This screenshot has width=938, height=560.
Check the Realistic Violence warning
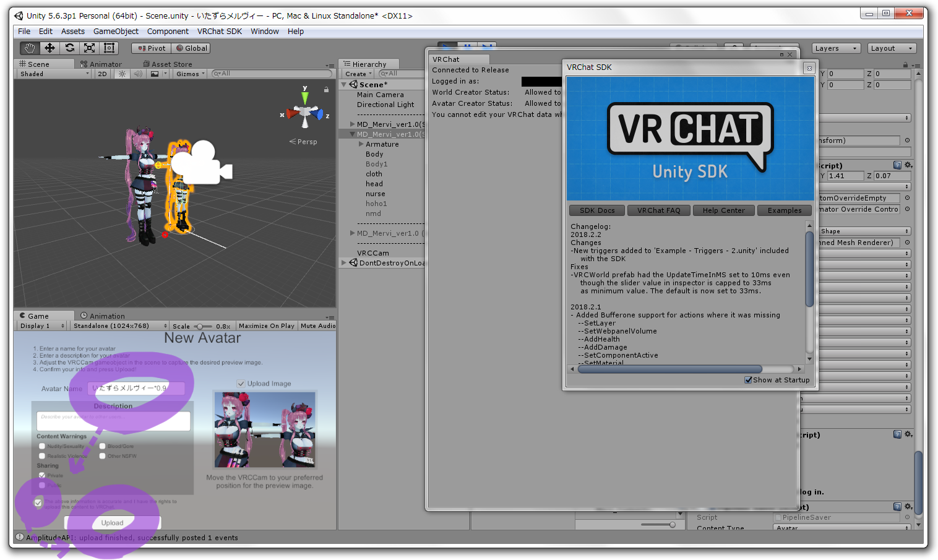[x=42, y=456]
